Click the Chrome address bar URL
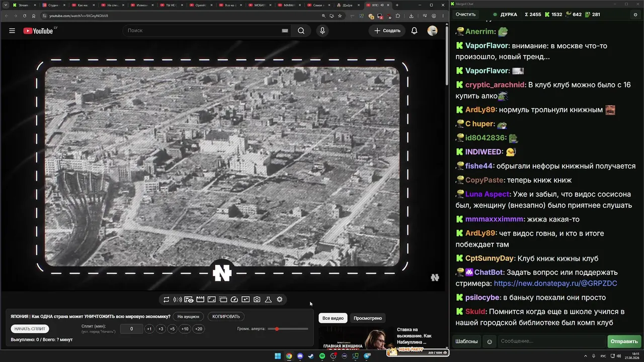 [78, 16]
